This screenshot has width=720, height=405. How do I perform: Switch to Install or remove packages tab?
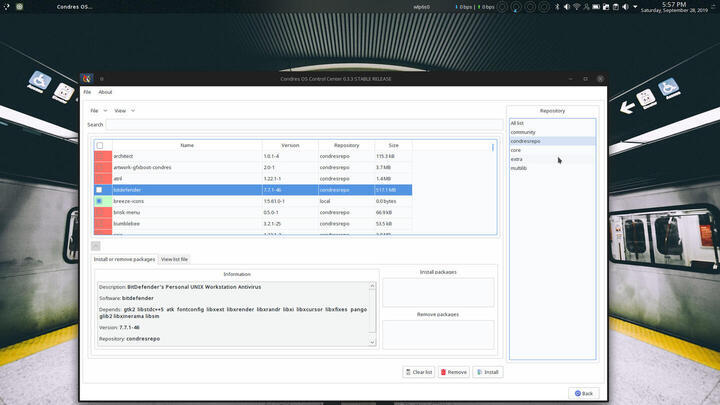coord(124,259)
